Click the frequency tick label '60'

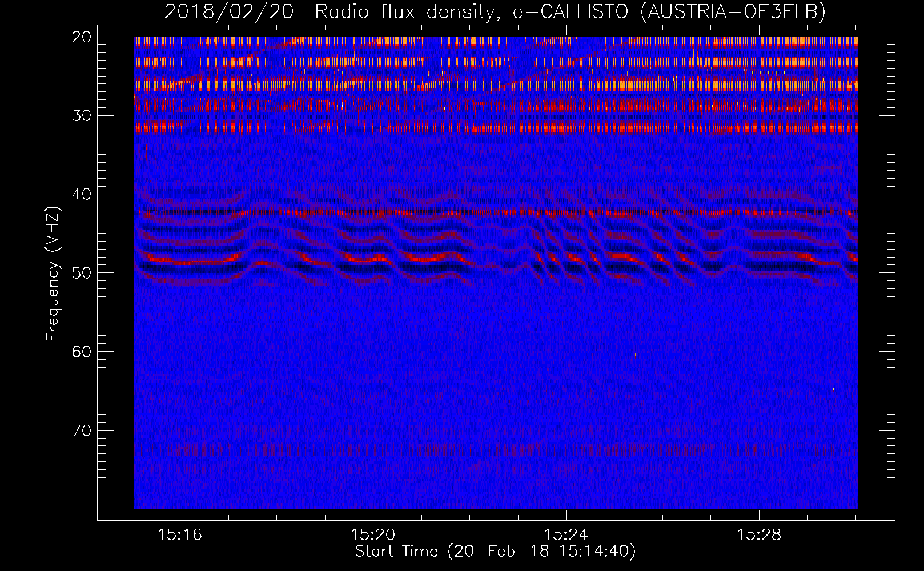pos(82,352)
